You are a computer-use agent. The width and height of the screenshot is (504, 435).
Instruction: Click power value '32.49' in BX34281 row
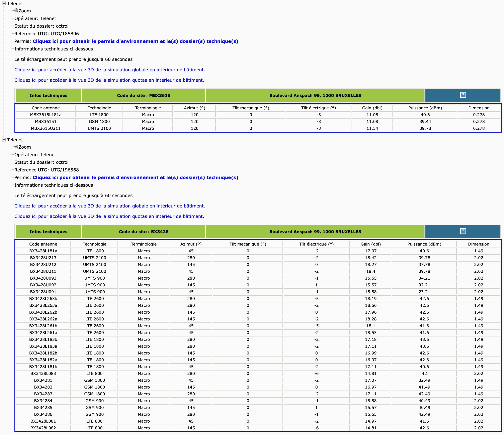[x=424, y=380]
